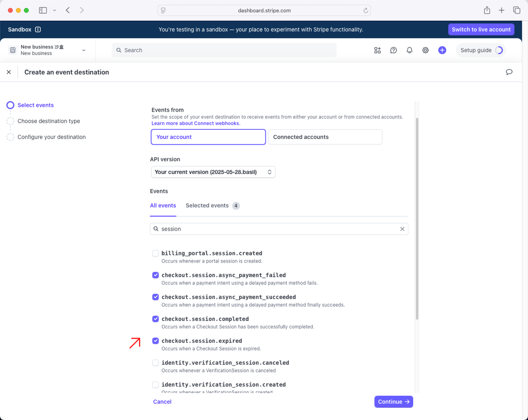528x420 pixels.
Task: Click the reload page icon in address bar
Action: pos(365,10)
